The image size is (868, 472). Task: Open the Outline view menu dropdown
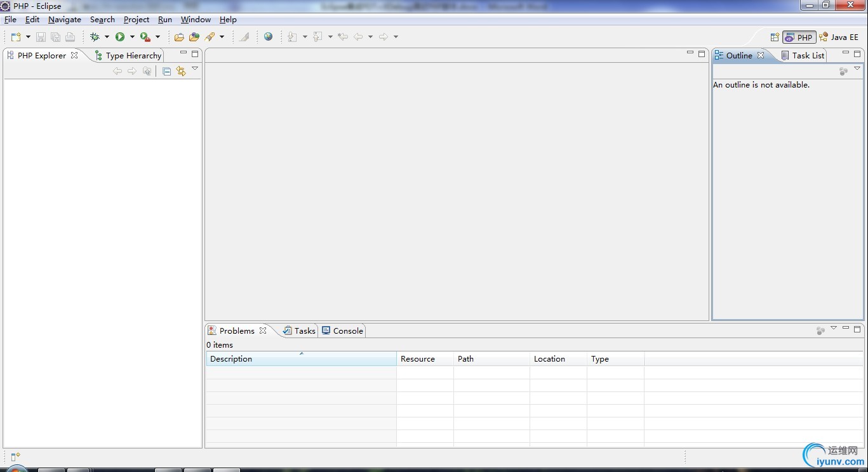pos(857,69)
